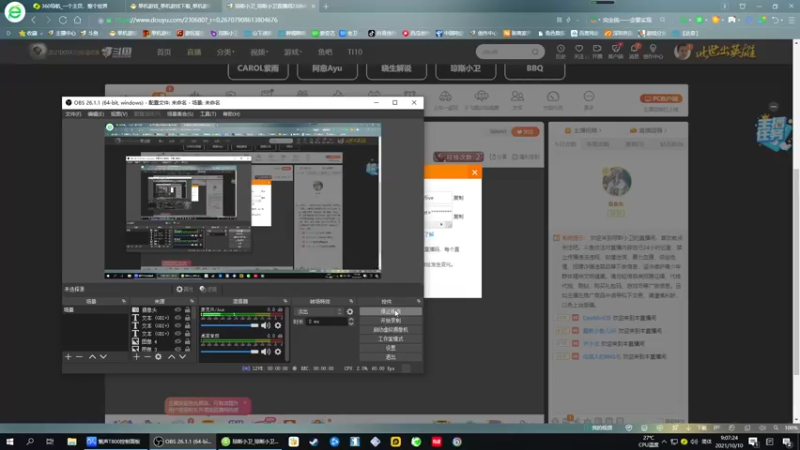The width and height of the screenshot is (800, 450).
Task: Open the OBS Edit menu
Action: (x=95, y=114)
